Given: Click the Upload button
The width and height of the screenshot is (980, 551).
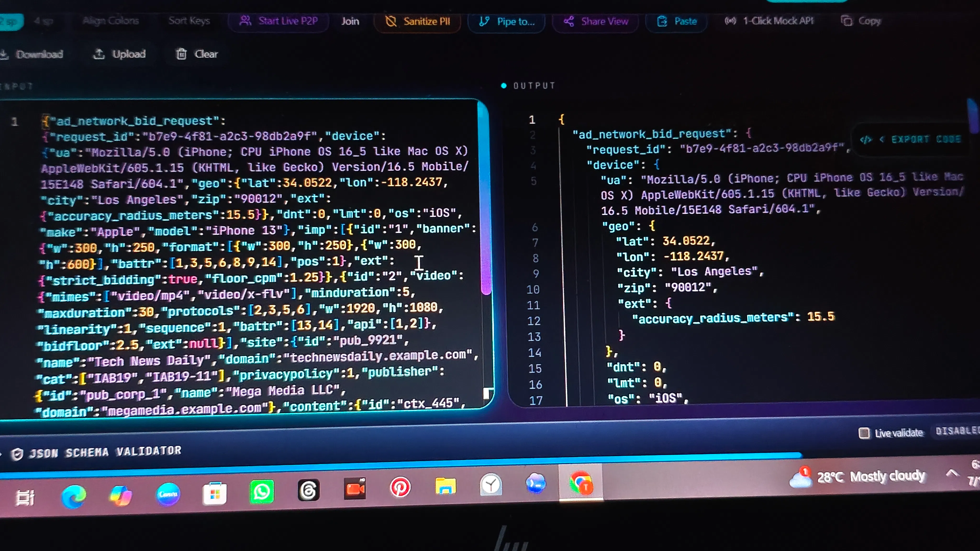Looking at the screenshot, I should [119, 54].
